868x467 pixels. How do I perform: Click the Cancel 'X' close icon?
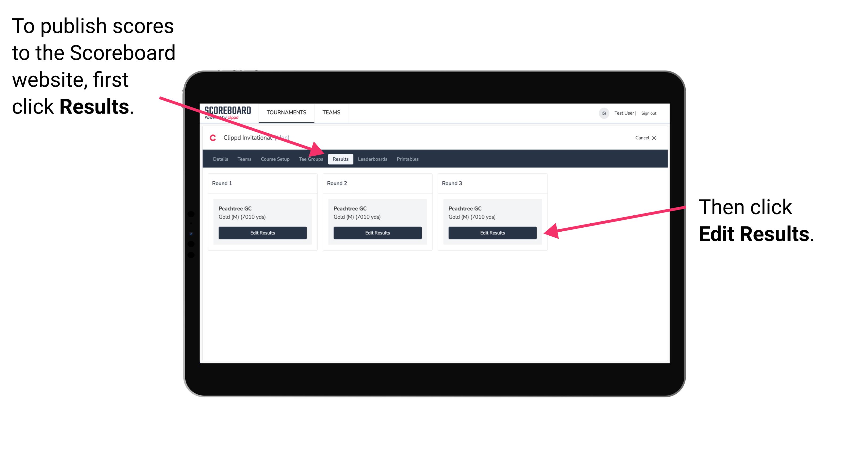tap(656, 138)
